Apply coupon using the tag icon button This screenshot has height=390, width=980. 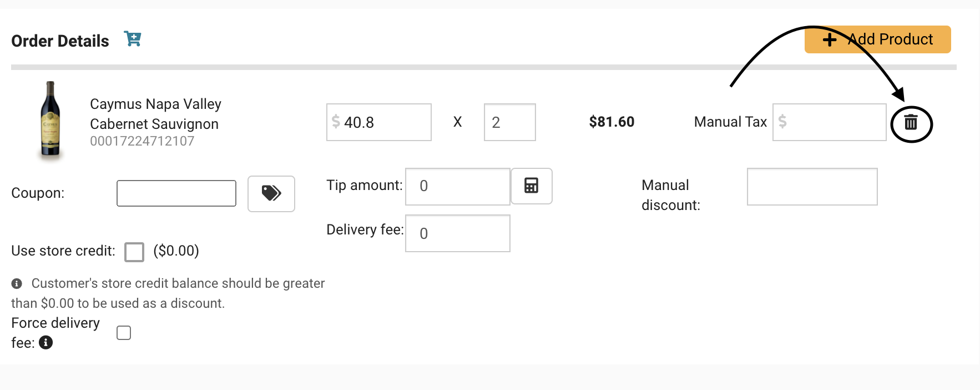coord(271,193)
